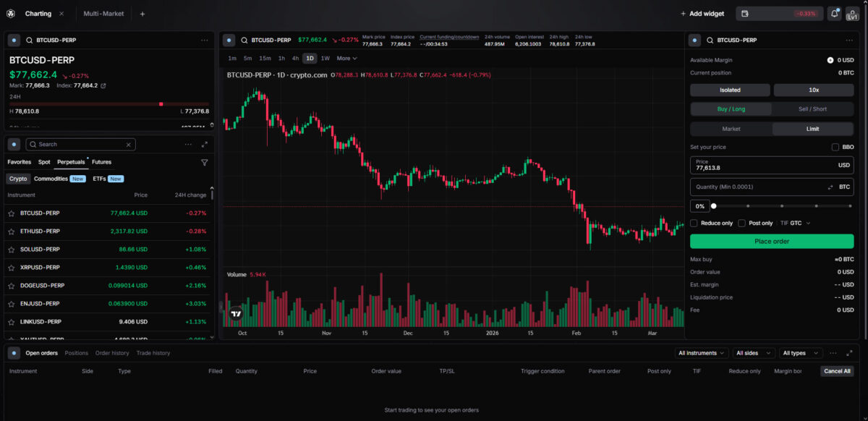Favorite ETHUSD-PERP with its star
868x421 pixels.
[x=11, y=231]
